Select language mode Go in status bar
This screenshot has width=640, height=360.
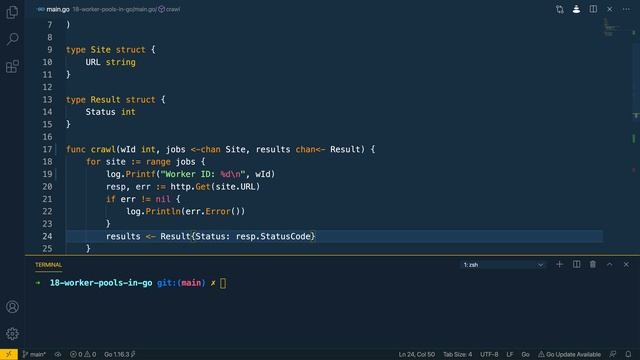(525, 354)
